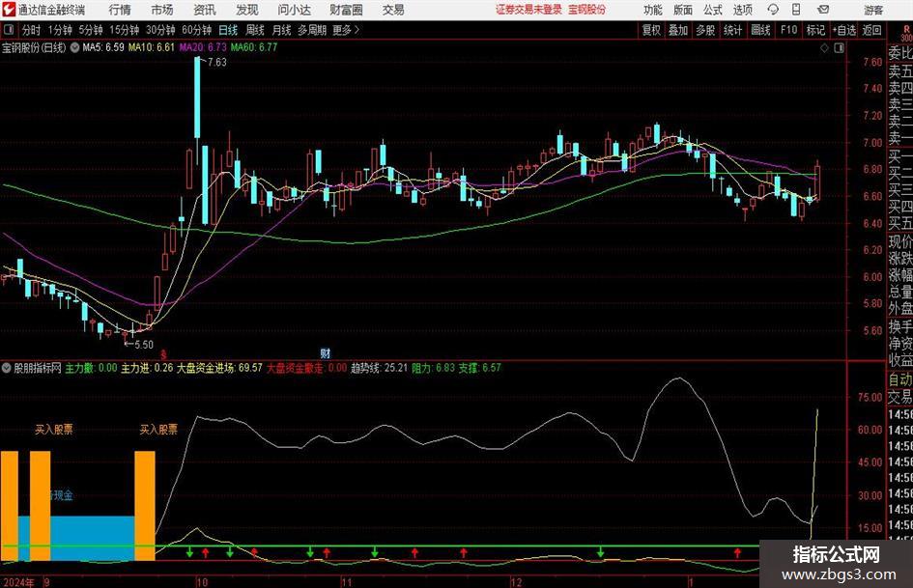Open the 财富圈 menu

tap(346, 10)
